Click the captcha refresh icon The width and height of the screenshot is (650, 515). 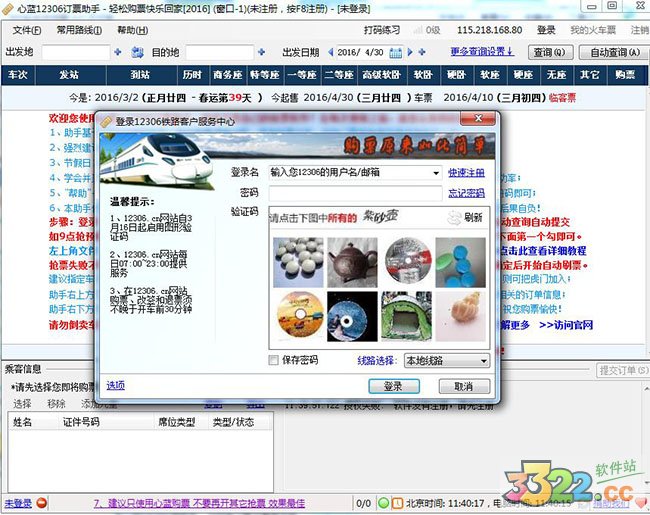coord(454,218)
